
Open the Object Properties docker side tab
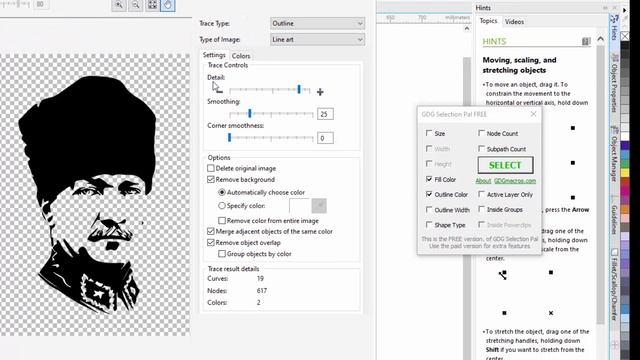tap(614, 84)
